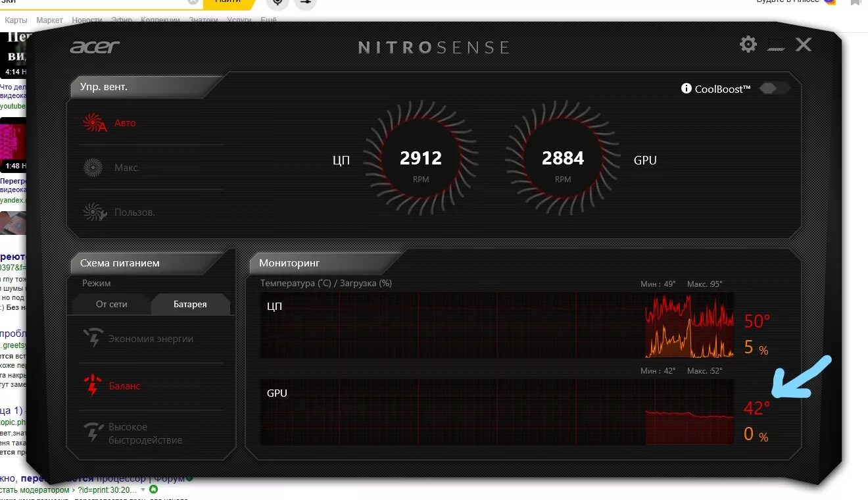Select the Баланс plan icon

click(x=93, y=386)
